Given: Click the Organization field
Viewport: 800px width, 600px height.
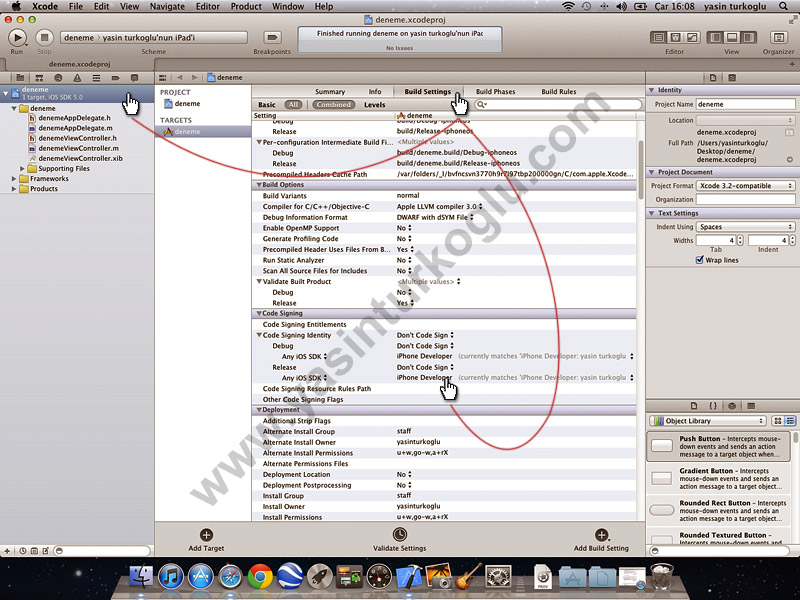Looking at the screenshot, I should (x=745, y=199).
